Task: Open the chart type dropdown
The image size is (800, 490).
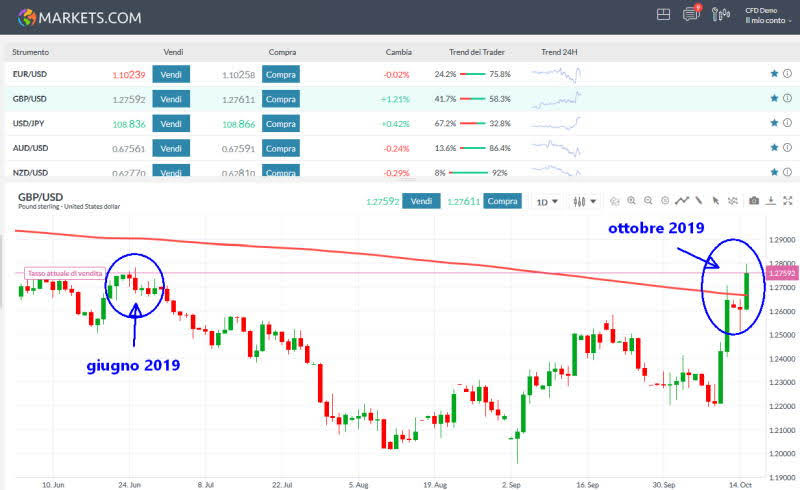Action: 584,201
